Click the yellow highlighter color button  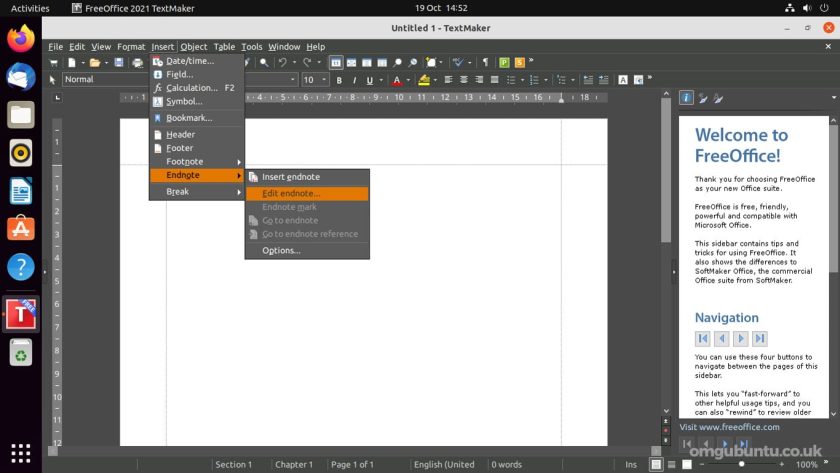(x=424, y=80)
